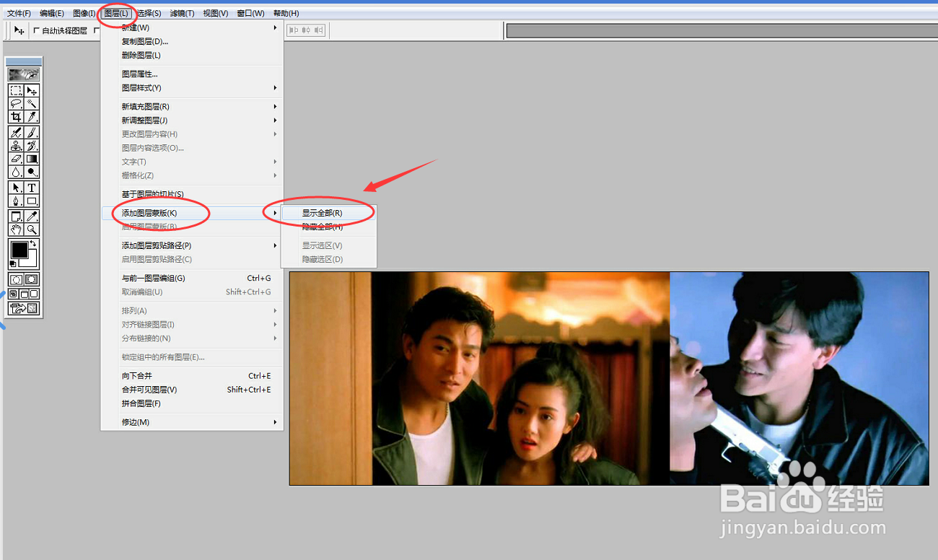Open the foreground color picker

19,251
